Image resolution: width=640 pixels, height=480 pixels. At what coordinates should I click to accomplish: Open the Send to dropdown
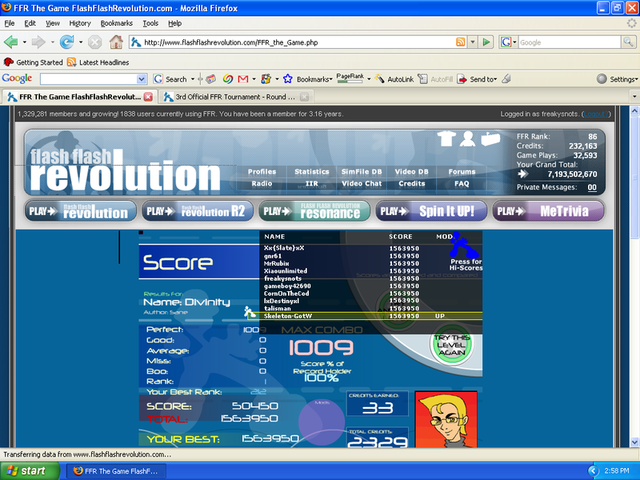(496, 79)
